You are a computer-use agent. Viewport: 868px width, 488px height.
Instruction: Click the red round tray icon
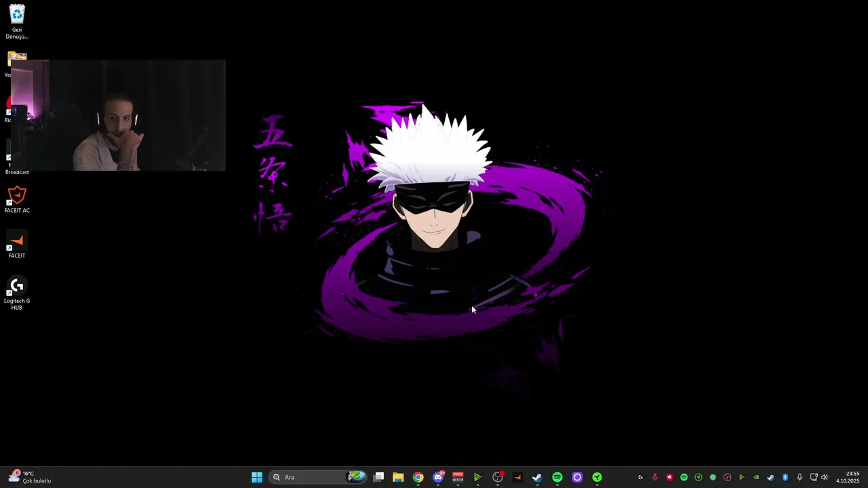point(669,477)
